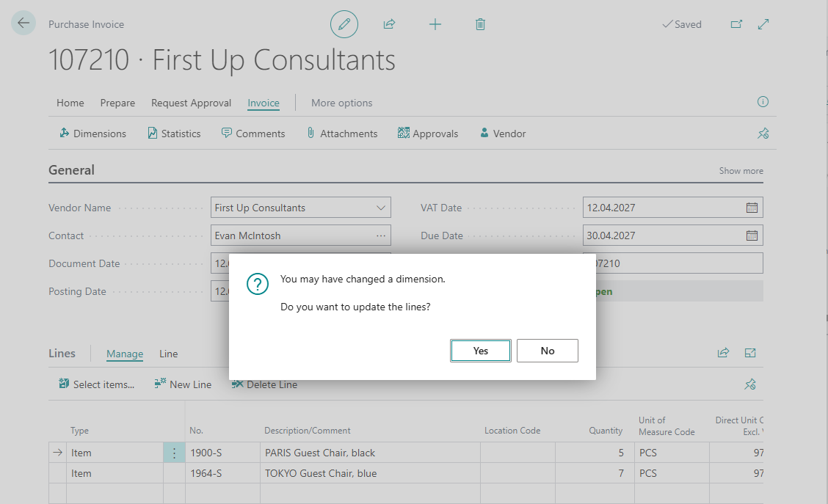Click cell 1900-S
The height and width of the screenshot is (504, 828).
pyautogui.click(x=222, y=453)
